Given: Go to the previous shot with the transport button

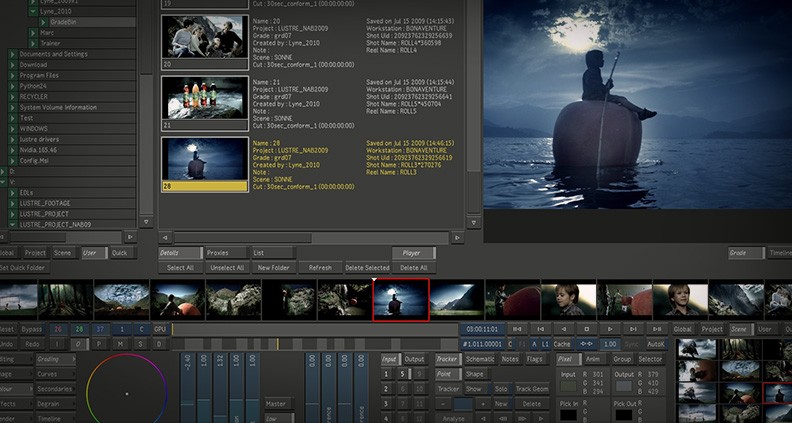Looking at the screenshot, I should coord(540,329).
